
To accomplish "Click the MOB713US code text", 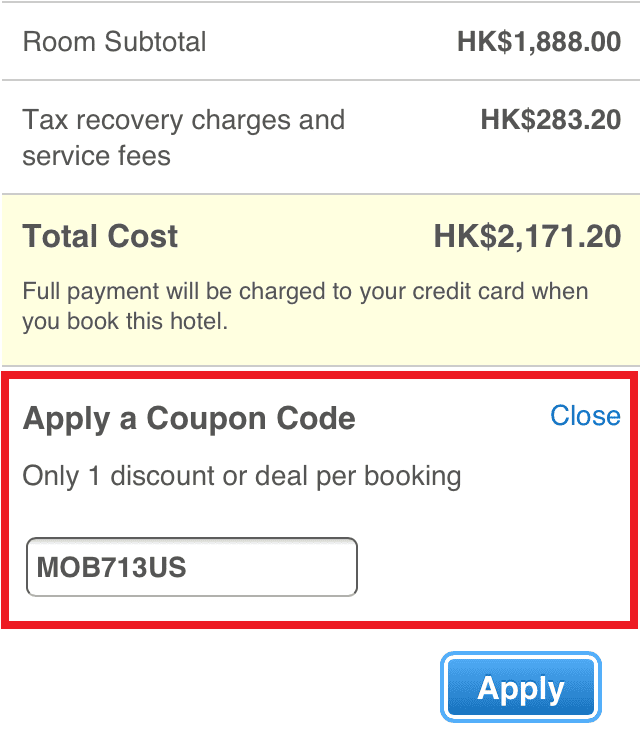I will coord(112,567).
